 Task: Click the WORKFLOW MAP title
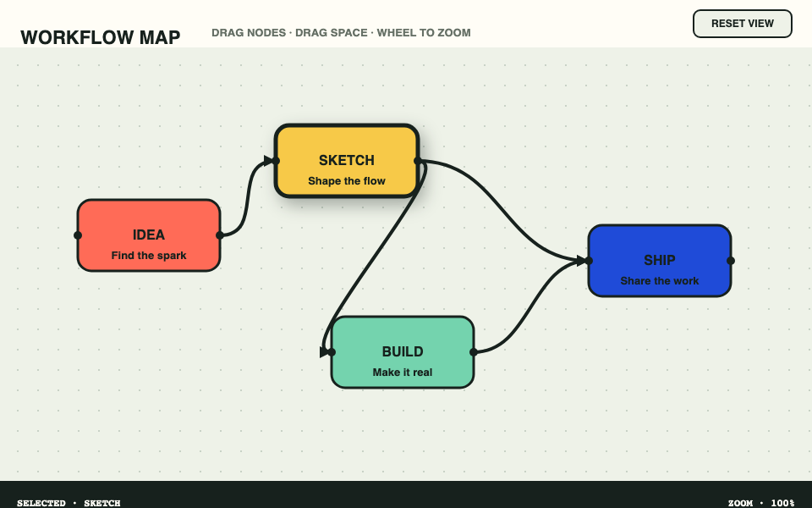pyautogui.click(x=101, y=37)
